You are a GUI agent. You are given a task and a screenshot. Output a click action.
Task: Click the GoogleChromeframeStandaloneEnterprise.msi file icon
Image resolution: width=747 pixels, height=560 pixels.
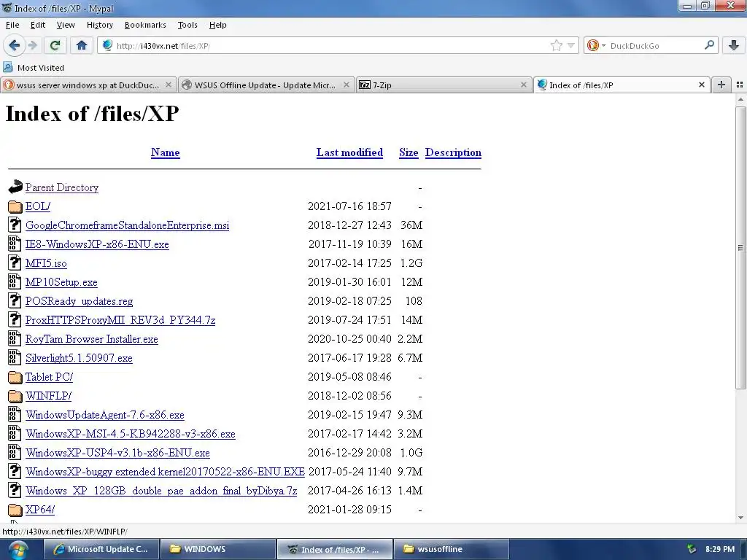point(15,225)
